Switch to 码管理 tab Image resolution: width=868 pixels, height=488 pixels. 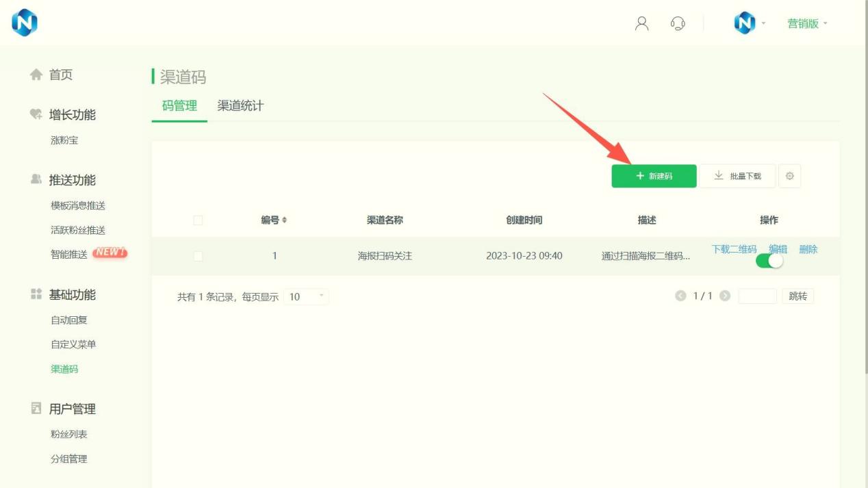pos(179,106)
